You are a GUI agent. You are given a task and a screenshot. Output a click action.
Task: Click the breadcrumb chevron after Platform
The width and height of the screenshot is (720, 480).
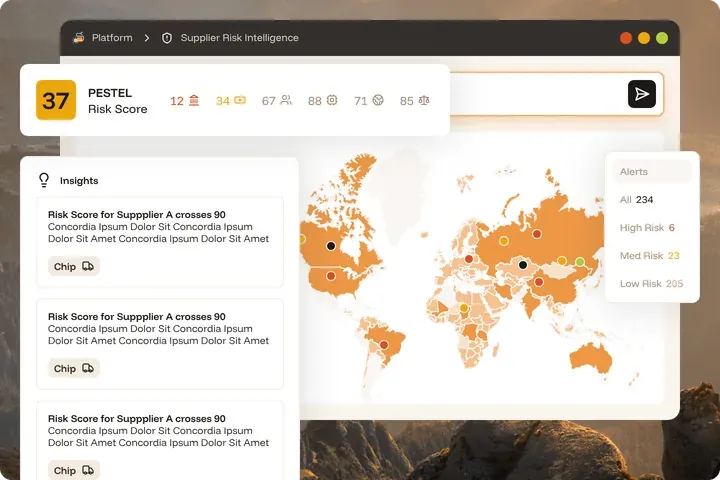[146, 38]
